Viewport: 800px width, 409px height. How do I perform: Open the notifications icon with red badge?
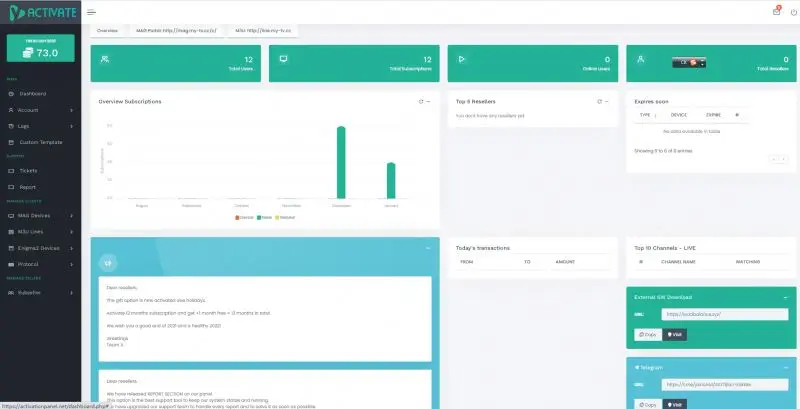pyautogui.click(x=777, y=11)
